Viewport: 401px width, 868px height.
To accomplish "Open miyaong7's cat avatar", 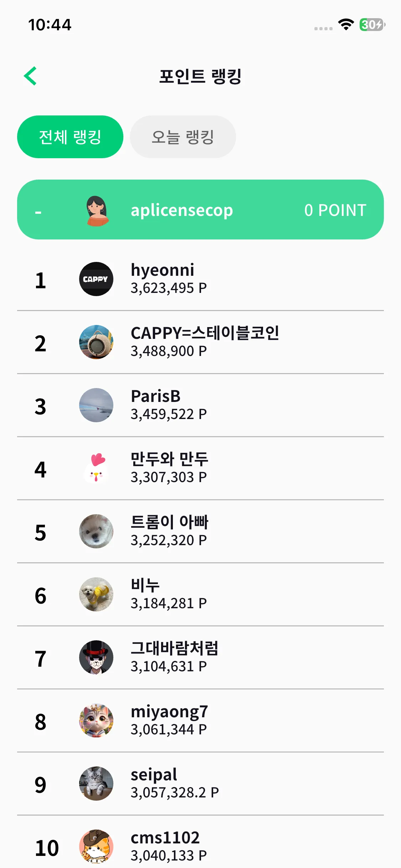I will pyautogui.click(x=96, y=720).
